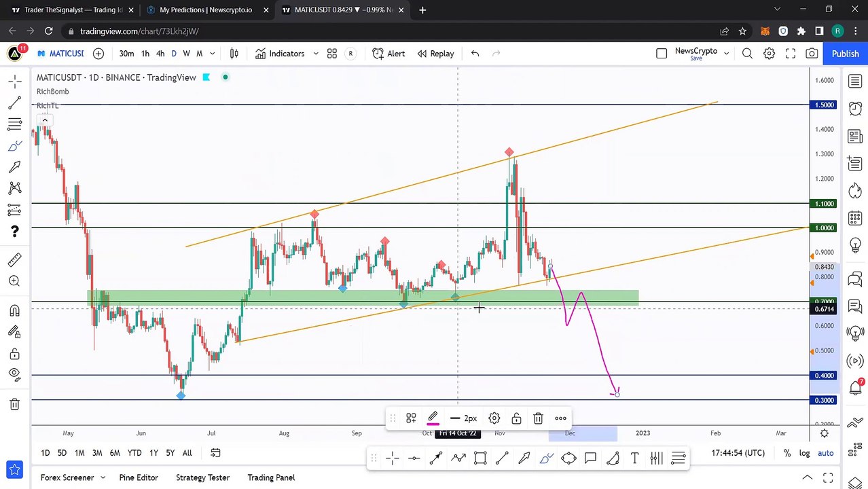Select the 1h timeframe
Viewport: 868px width, 489px height.
point(145,54)
